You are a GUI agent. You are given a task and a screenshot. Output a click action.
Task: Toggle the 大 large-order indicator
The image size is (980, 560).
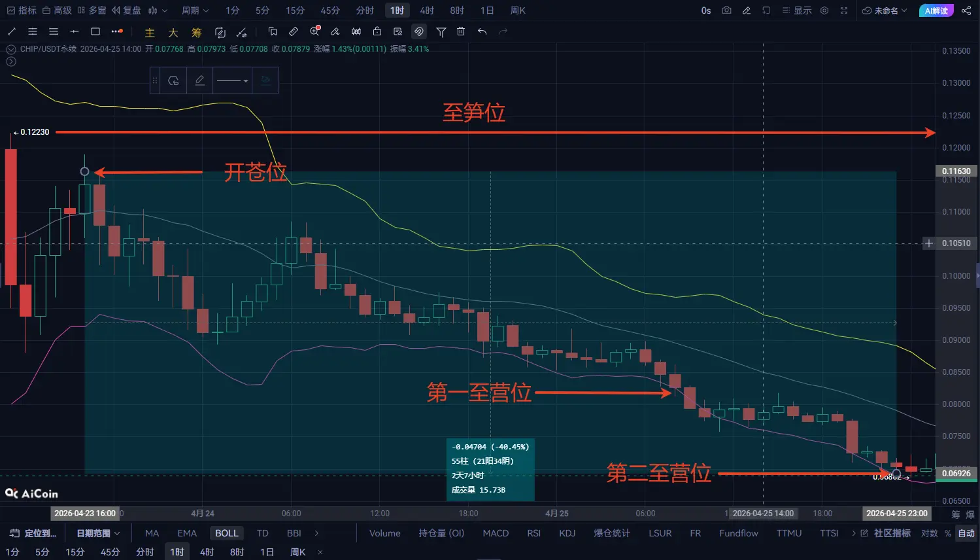tap(173, 32)
